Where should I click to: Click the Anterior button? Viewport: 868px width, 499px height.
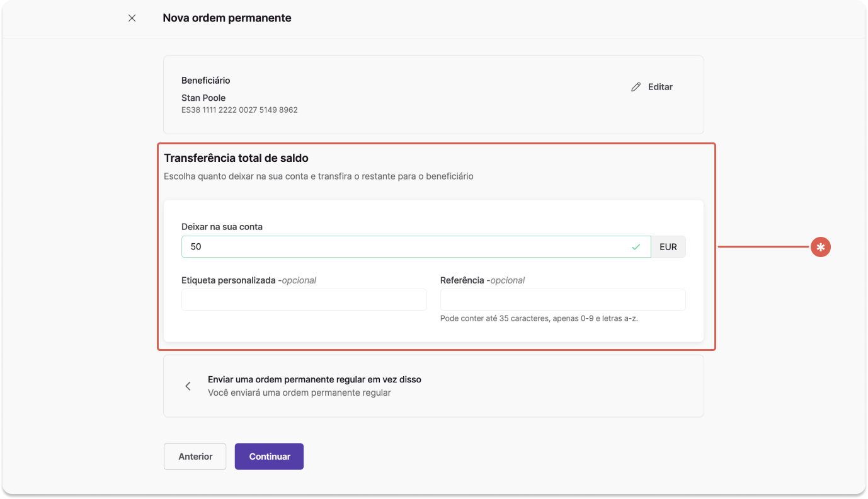pos(195,457)
